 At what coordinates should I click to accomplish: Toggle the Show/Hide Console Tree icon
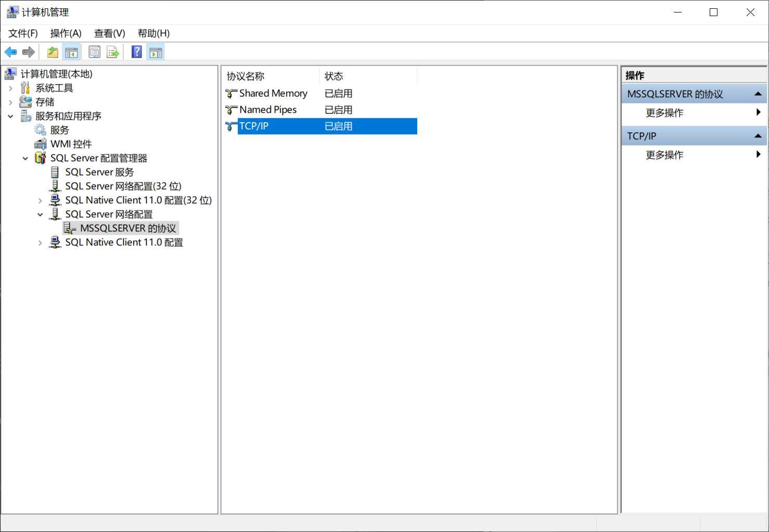(71, 52)
